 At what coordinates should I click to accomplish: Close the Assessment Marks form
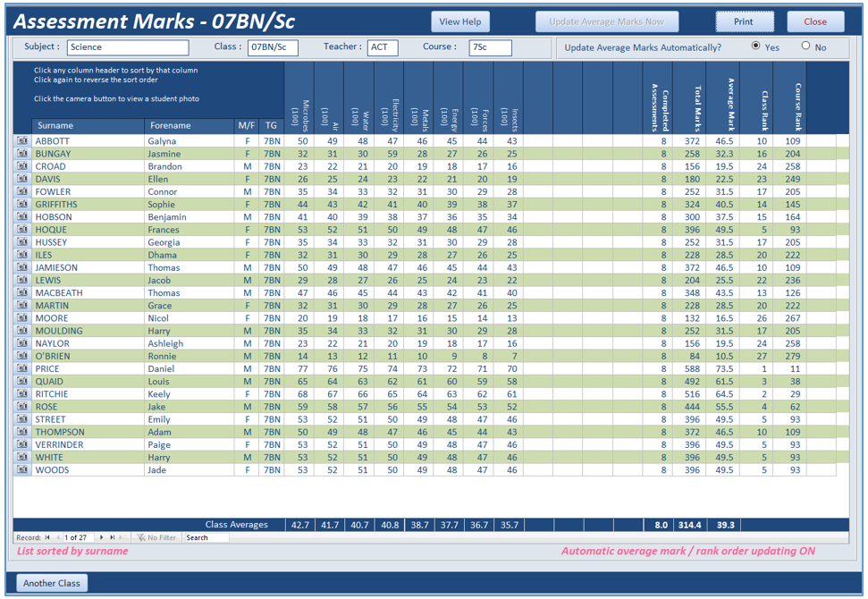click(815, 21)
